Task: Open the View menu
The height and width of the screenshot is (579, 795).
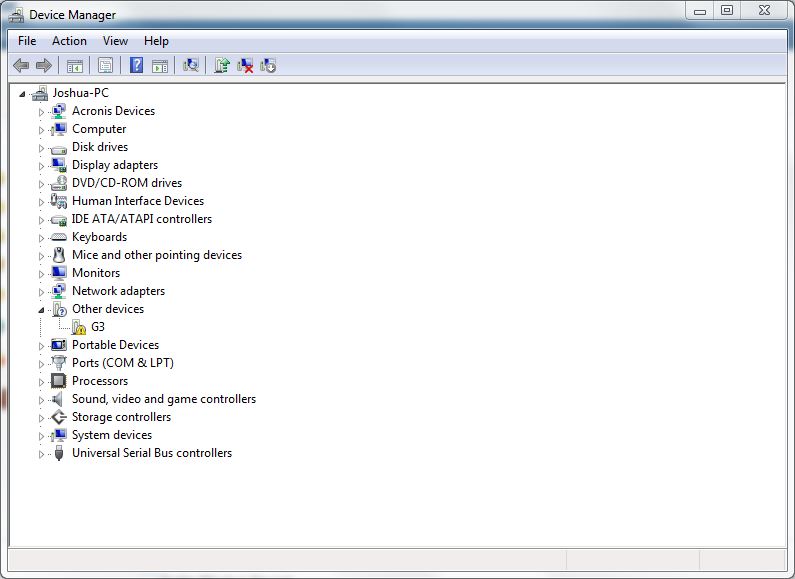Action: click(115, 41)
